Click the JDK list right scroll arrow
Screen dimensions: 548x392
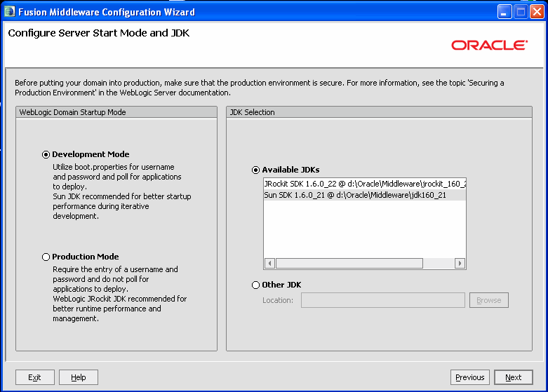[x=460, y=263]
